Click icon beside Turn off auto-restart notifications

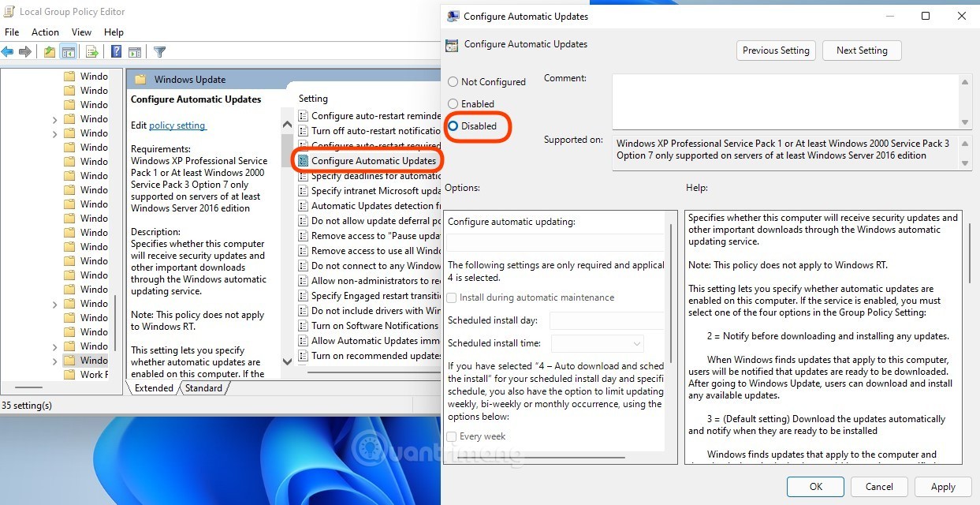coord(304,131)
